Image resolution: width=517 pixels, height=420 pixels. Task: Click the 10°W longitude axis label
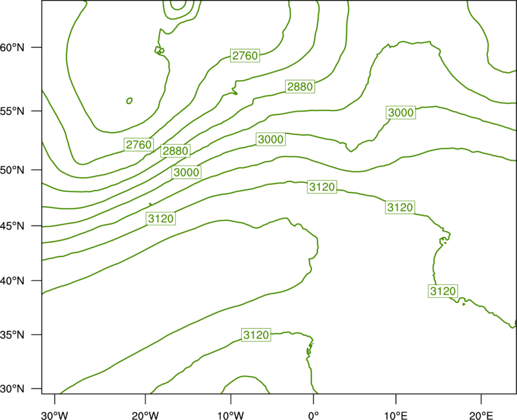click(231, 415)
